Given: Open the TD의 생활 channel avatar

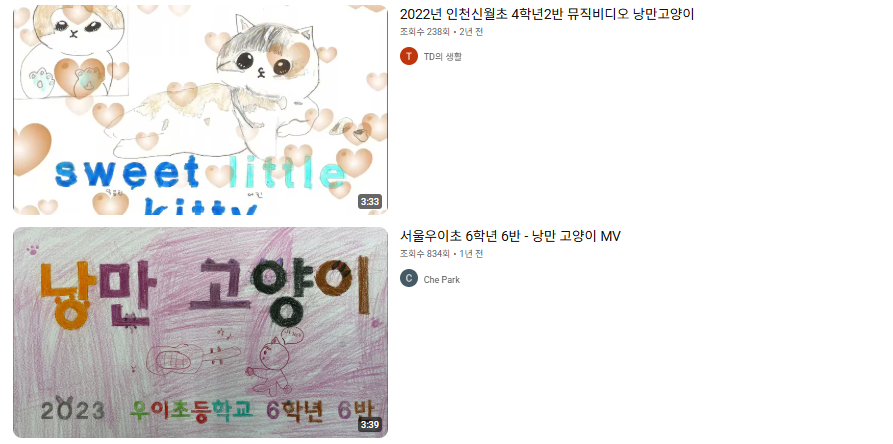Looking at the screenshot, I should 409,56.
